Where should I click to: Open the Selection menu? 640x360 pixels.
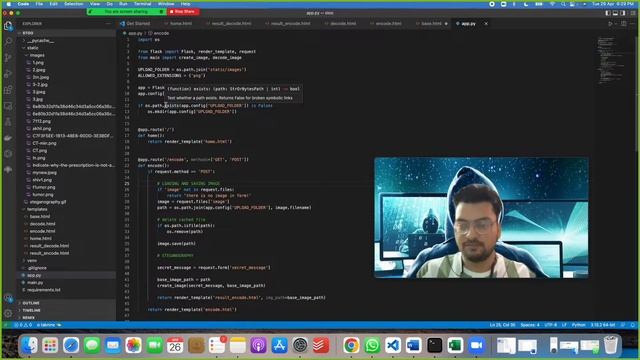(73, 4)
